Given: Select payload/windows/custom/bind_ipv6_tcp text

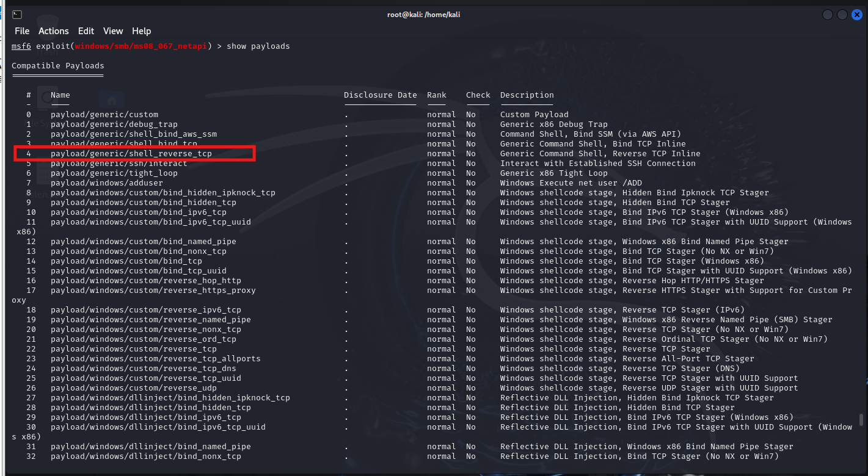Looking at the screenshot, I should click(x=139, y=212).
